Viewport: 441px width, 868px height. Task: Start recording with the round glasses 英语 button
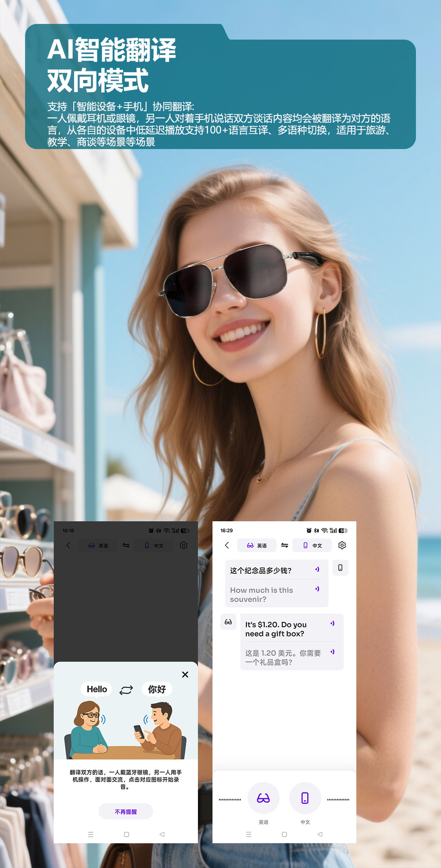pos(263,798)
